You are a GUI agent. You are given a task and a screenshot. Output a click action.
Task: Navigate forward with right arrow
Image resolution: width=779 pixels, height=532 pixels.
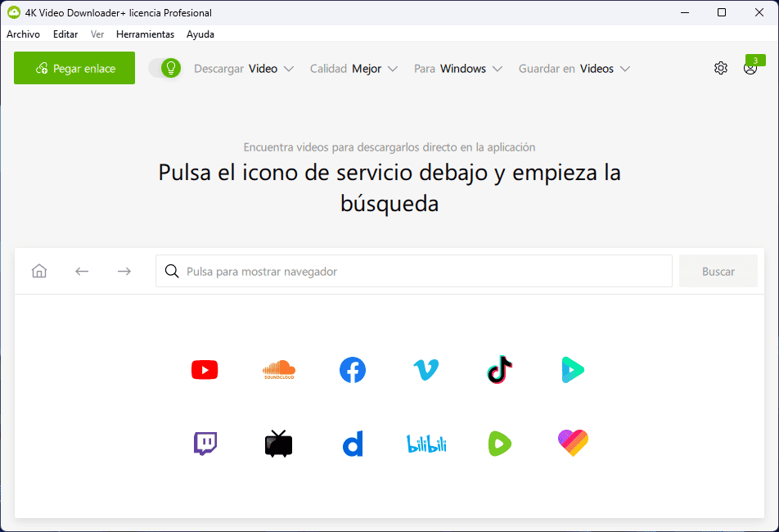[x=124, y=271]
